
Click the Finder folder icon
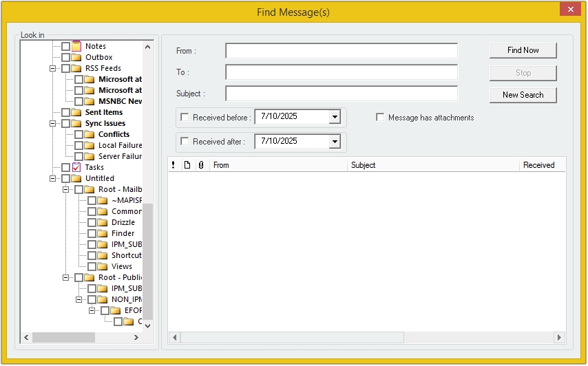(x=103, y=233)
